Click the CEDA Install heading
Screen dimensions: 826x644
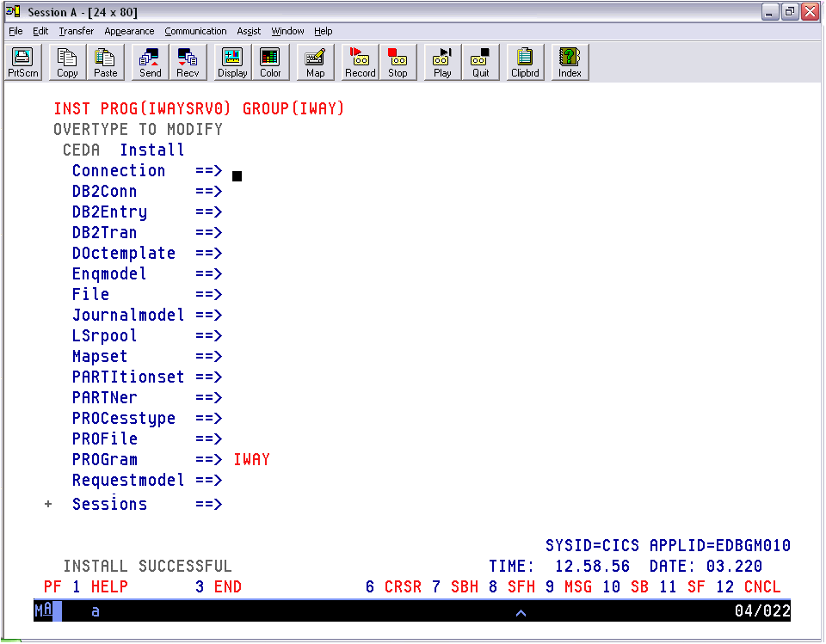pyautogui.click(x=123, y=150)
